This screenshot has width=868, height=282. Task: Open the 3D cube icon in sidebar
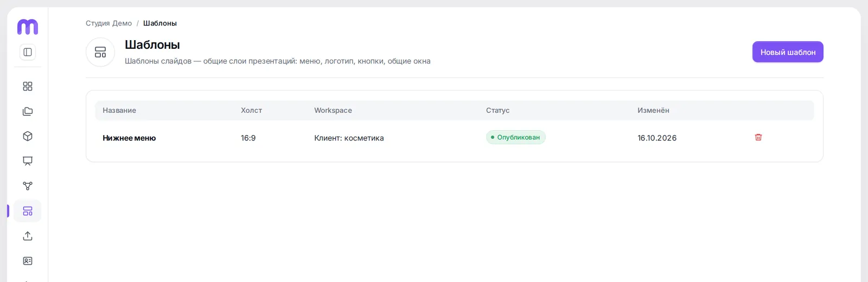pyautogui.click(x=28, y=136)
